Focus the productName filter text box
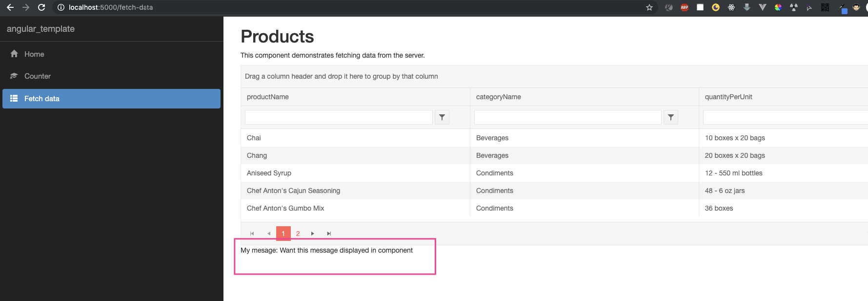Viewport: 868px width, 301px height. click(x=339, y=117)
